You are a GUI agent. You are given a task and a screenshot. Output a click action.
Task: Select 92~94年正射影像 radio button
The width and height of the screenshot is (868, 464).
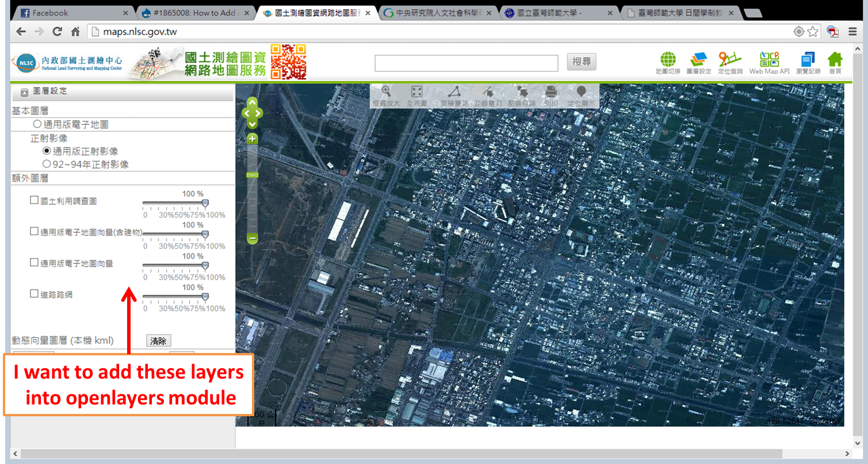47,164
